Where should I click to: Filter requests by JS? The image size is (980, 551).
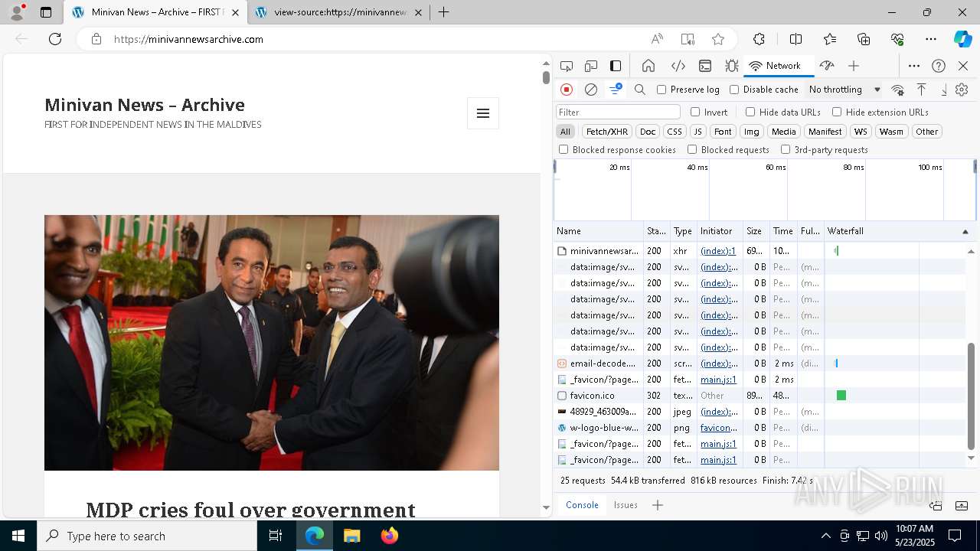697,132
